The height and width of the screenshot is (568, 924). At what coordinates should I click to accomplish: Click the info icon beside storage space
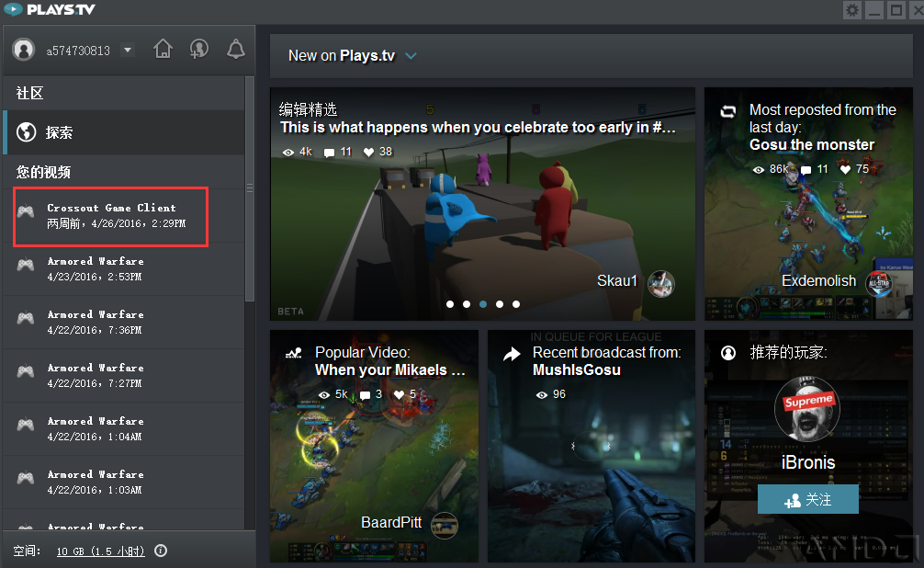point(161,551)
